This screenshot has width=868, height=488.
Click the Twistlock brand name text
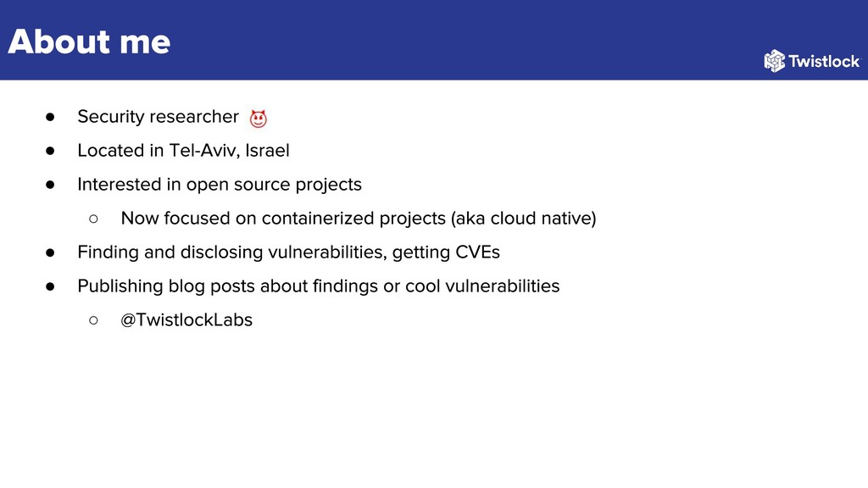(824, 61)
